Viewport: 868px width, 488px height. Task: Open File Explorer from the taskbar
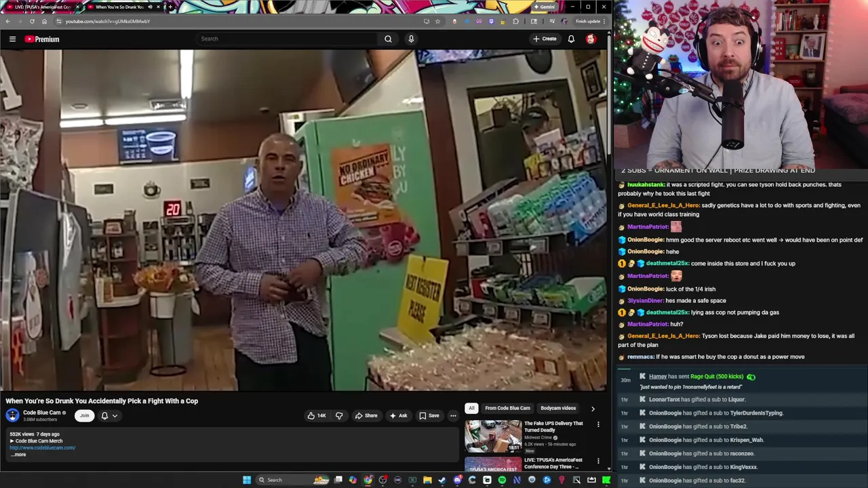(427, 480)
